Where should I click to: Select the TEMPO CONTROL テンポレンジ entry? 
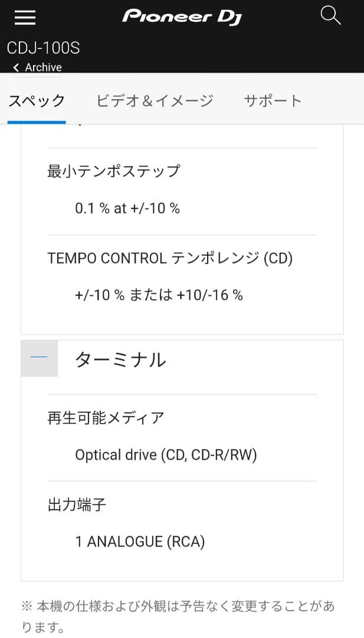[170, 258]
